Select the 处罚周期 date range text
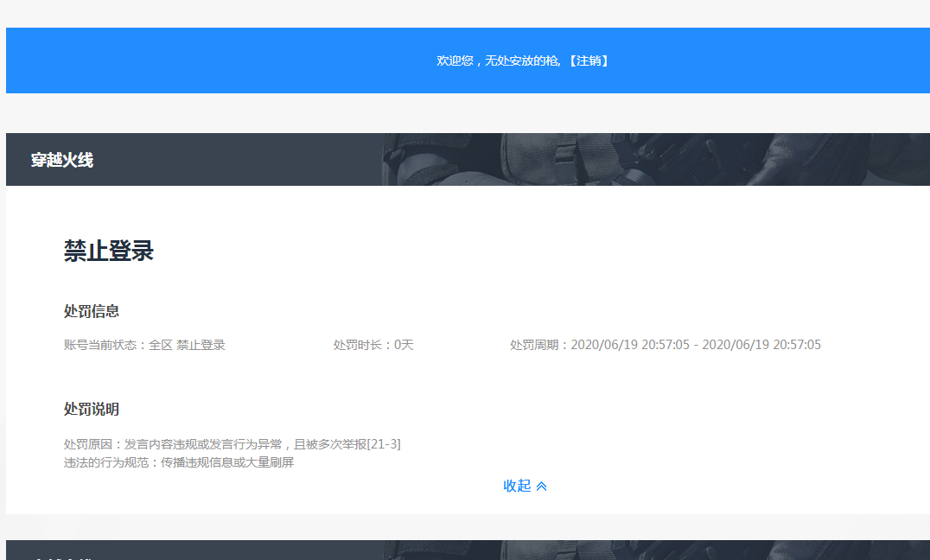This screenshot has height=560, width=930. (666, 345)
